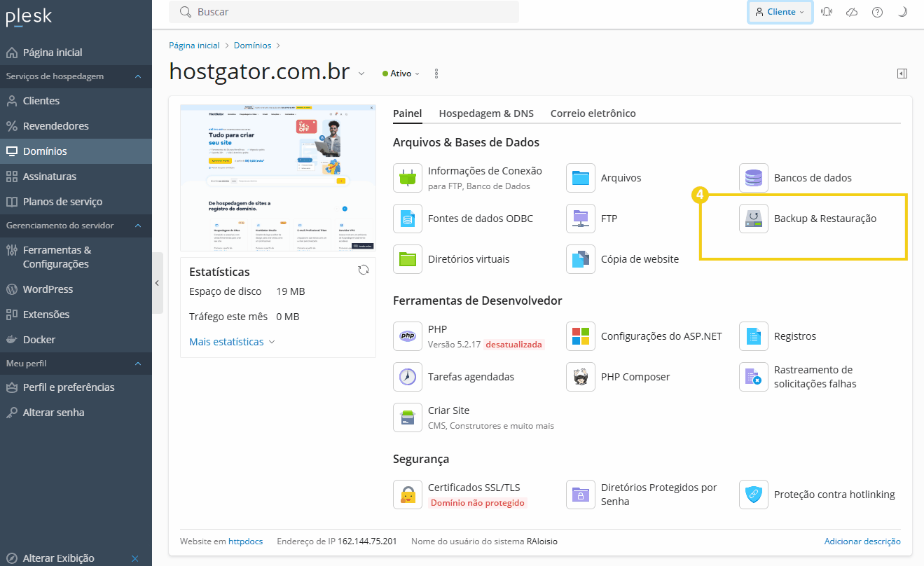The width and height of the screenshot is (924, 566).
Task: Open Revendedores in the sidebar
Action: coord(76,126)
